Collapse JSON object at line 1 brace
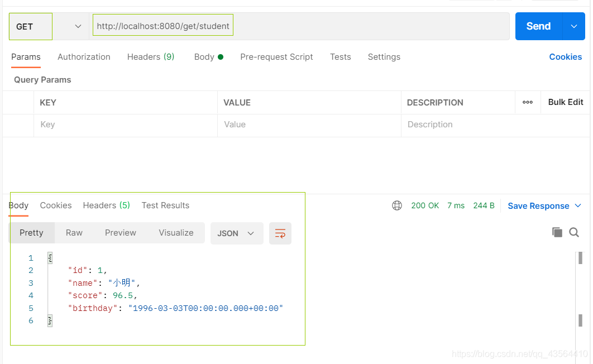Image resolution: width=593 pixels, height=364 pixels. click(50, 258)
